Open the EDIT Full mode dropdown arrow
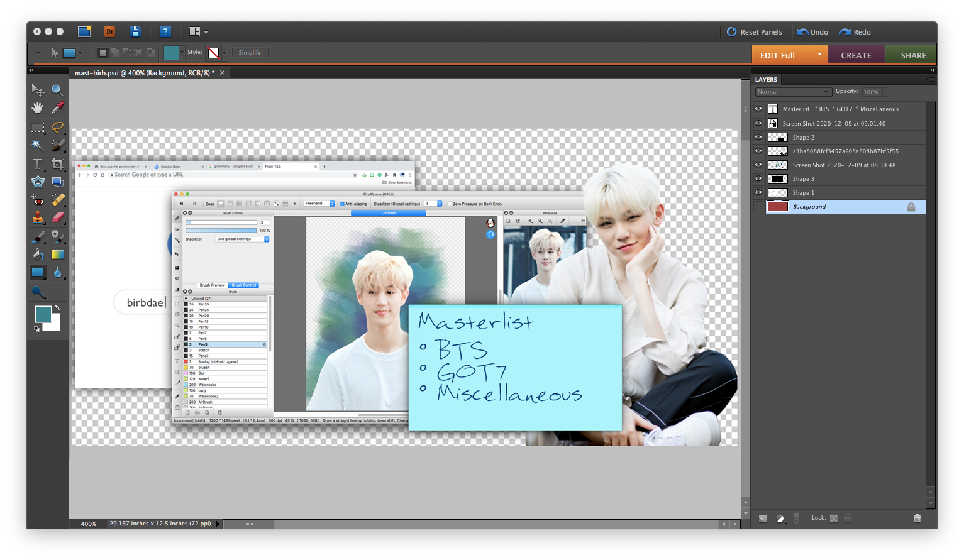 pos(819,55)
